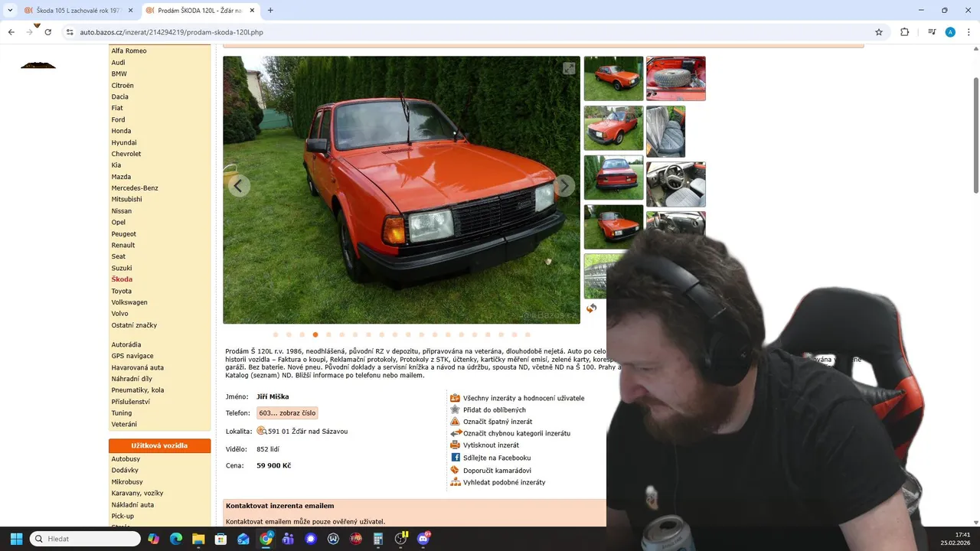Open the BMW category
Screen dimensions: 980x551
(x=119, y=73)
